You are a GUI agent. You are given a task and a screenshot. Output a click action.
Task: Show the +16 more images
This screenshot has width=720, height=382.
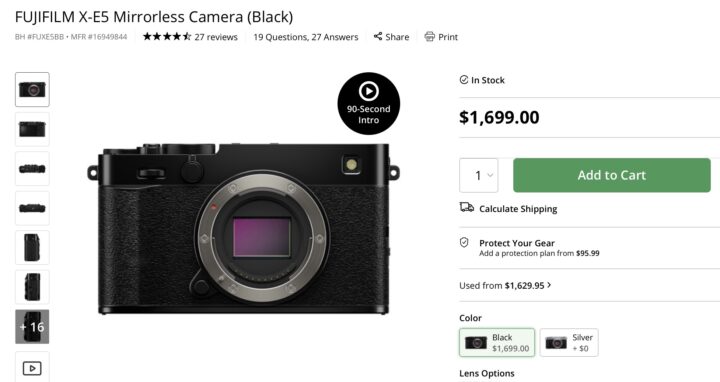(32, 327)
